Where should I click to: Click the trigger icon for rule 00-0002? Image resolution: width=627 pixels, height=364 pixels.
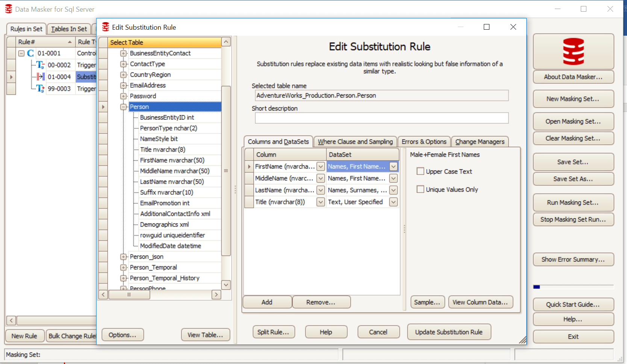pyautogui.click(x=40, y=65)
